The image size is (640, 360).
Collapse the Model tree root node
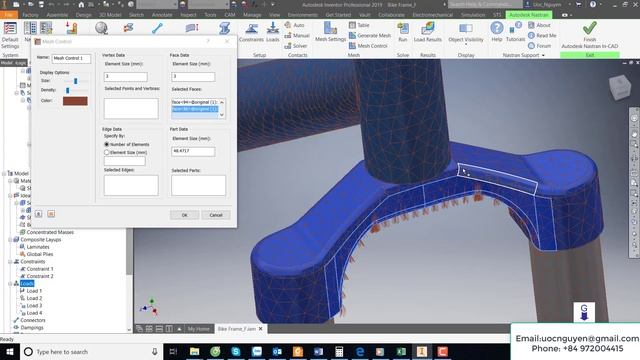(x=4, y=173)
